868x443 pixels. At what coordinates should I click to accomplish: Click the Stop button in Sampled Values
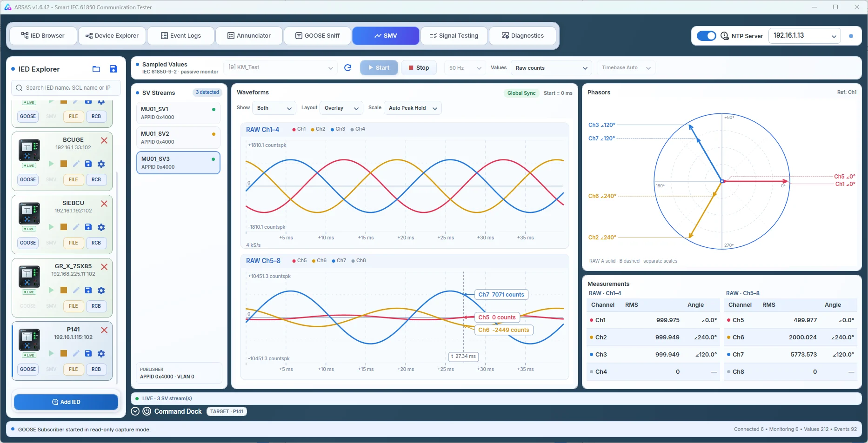pyautogui.click(x=419, y=68)
